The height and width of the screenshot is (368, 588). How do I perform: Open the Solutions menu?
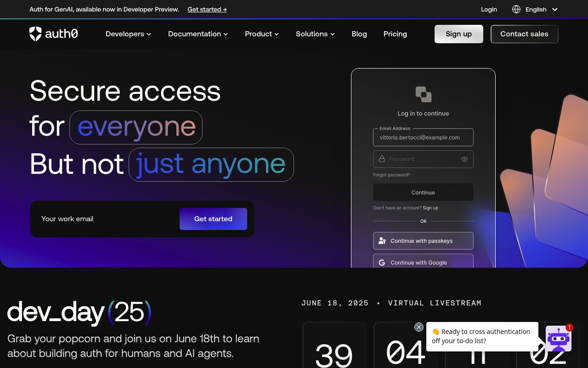(x=315, y=34)
